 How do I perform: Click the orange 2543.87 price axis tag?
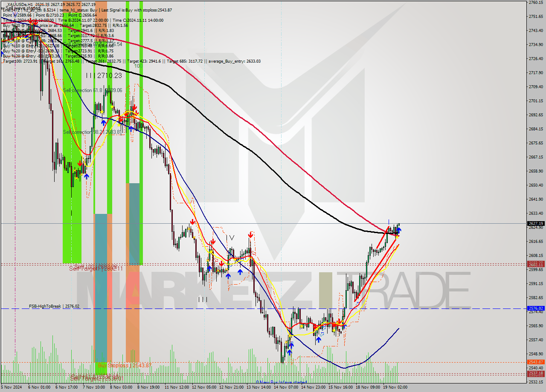[536, 362]
